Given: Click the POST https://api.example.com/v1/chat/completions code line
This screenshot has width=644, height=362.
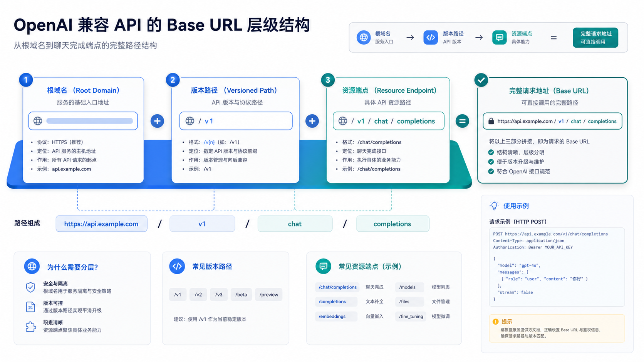Looking at the screenshot, I should tap(550, 234).
